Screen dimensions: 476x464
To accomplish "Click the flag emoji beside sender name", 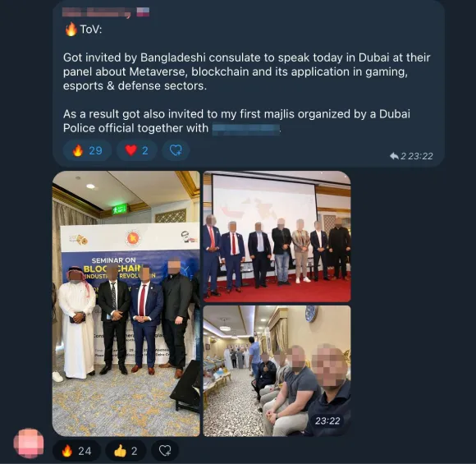I will 143,12.
